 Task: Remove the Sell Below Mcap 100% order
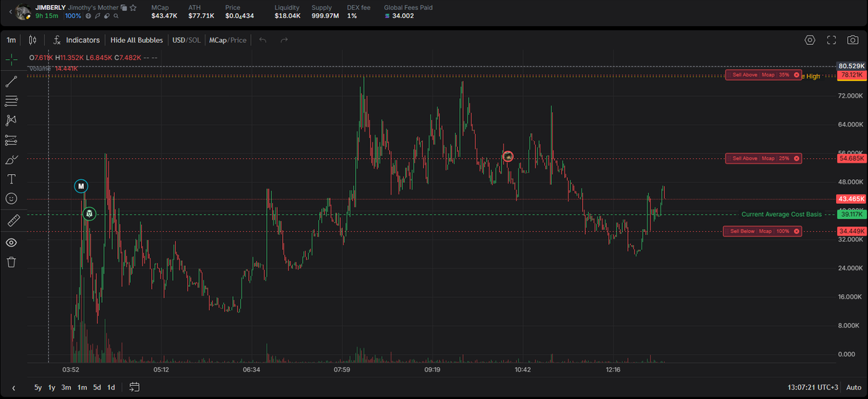796,231
